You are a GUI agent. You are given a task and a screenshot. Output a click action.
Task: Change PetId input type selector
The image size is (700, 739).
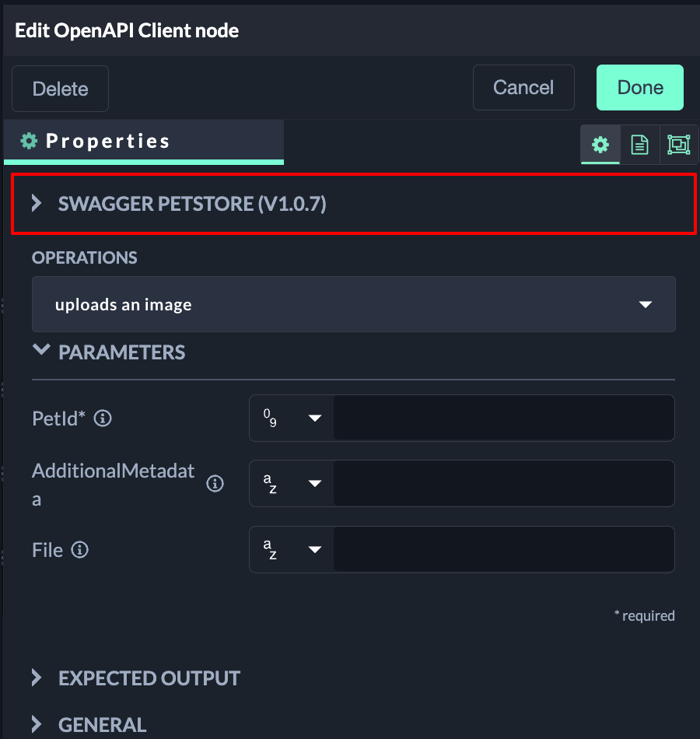click(x=292, y=419)
